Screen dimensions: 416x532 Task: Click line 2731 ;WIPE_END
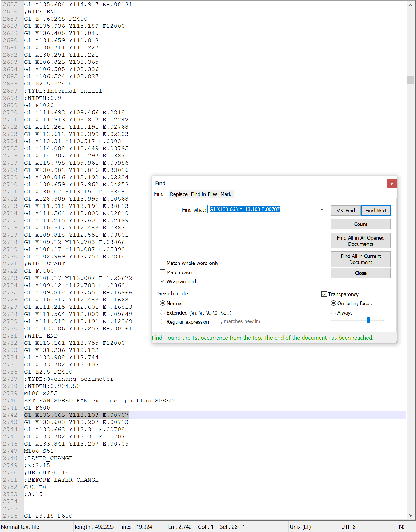(41, 336)
